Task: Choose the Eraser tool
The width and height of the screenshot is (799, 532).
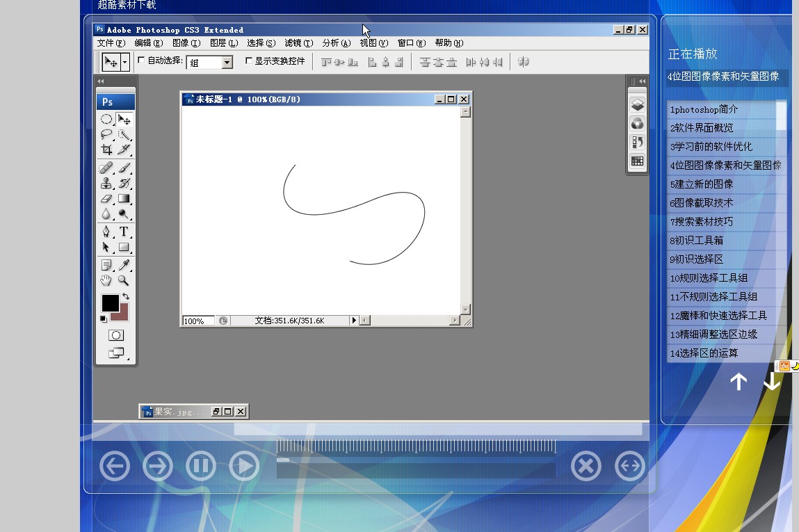Action: pyautogui.click(x=106, y=199)
